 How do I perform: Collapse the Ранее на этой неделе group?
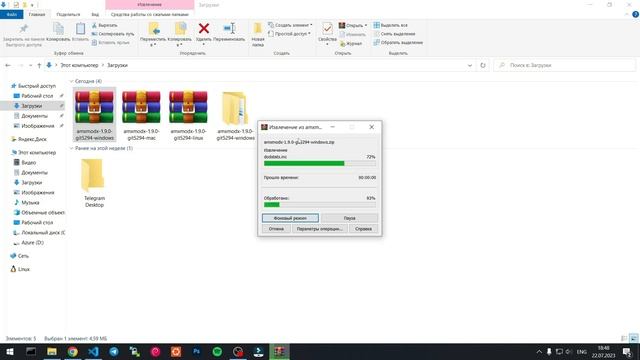[x=71, y=148]
